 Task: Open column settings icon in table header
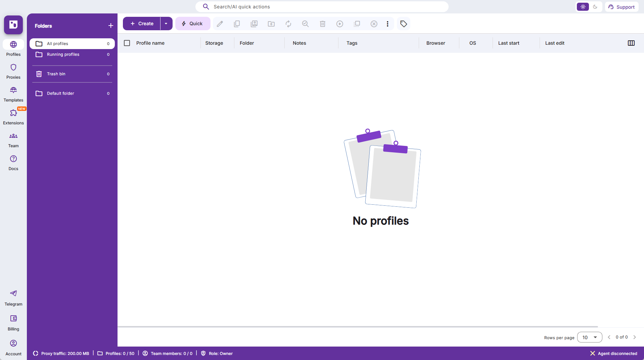631,43
